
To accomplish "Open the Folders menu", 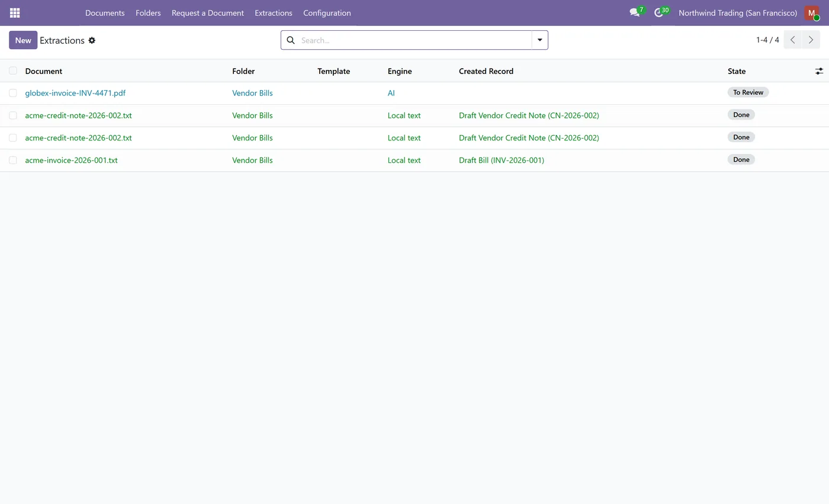I will [x=148, y=12].
